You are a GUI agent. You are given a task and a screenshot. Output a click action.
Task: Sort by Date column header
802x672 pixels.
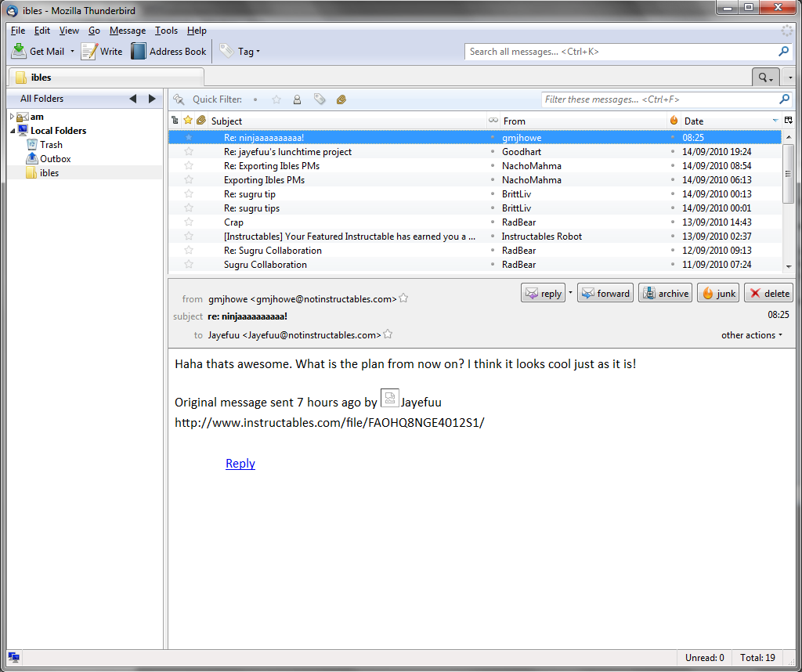pyautogui.click(x=732, y=121)
